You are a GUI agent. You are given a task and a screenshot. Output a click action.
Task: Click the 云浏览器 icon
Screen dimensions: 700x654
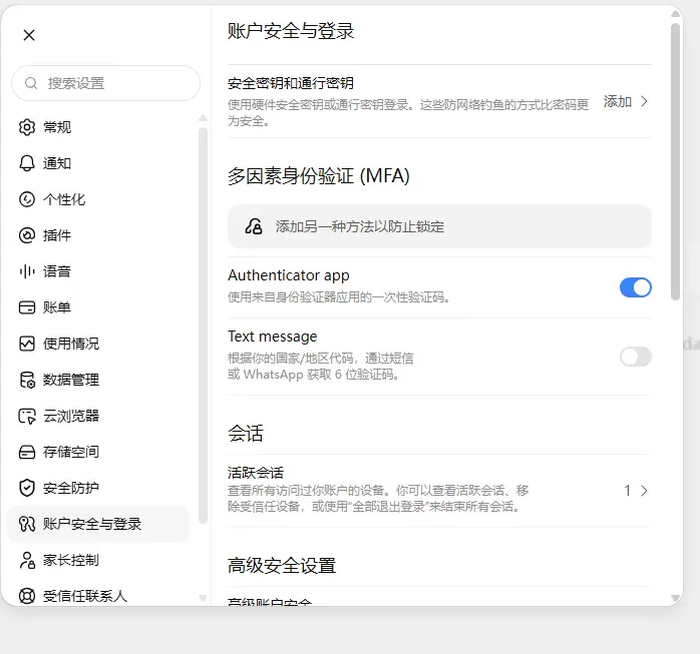tap(27, 416)
